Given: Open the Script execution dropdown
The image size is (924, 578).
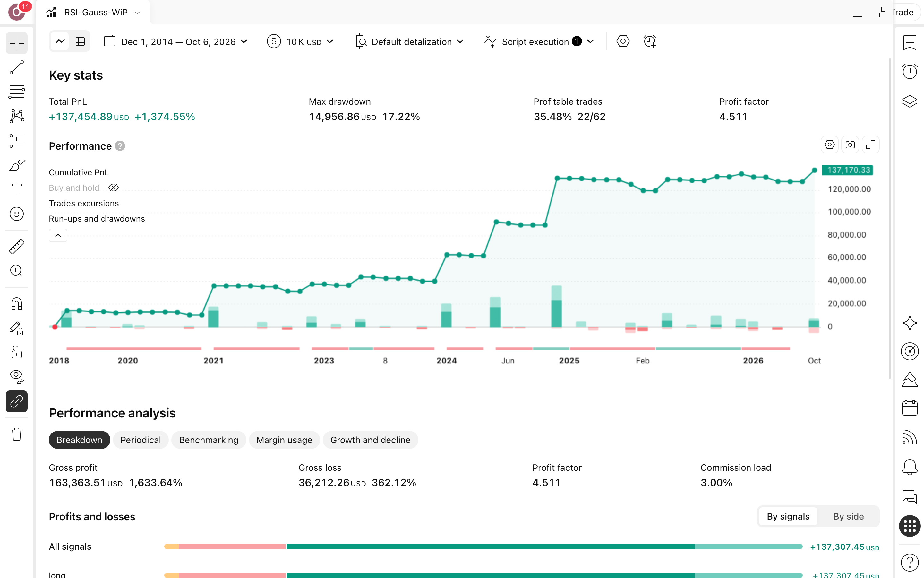Looking at the screenshot, I should 539,42.
